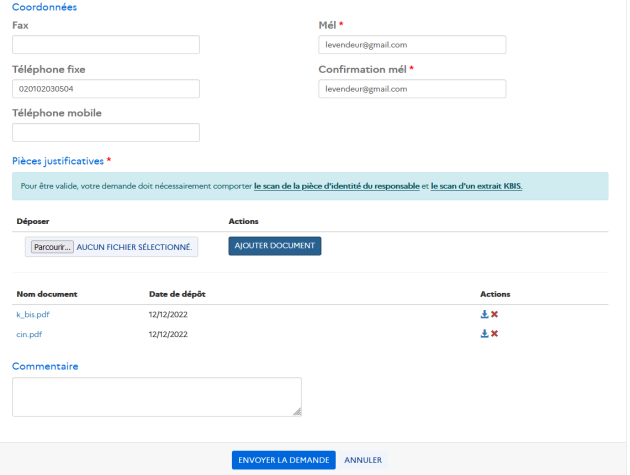Focus the Fax input field
This screenshot has height=475, width=630.
106,45
